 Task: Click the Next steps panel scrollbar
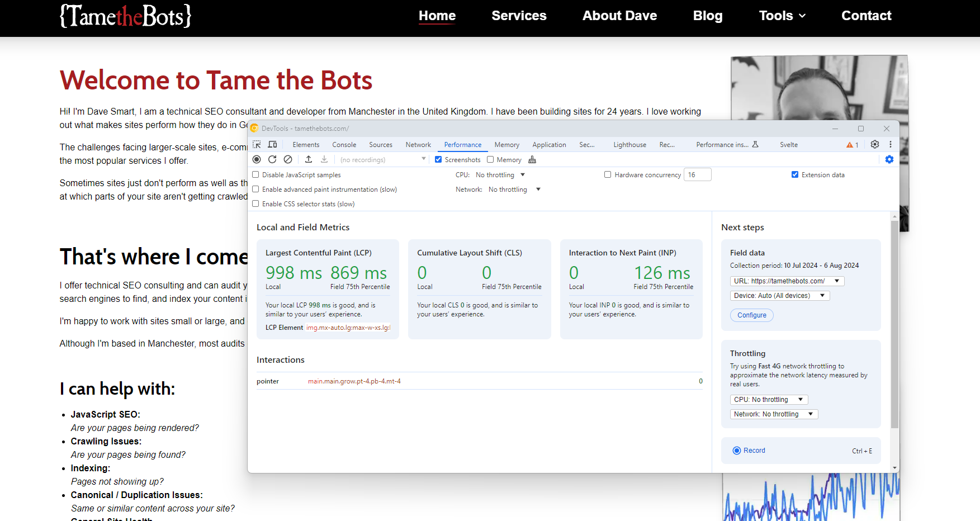click(x=894, y=324)
